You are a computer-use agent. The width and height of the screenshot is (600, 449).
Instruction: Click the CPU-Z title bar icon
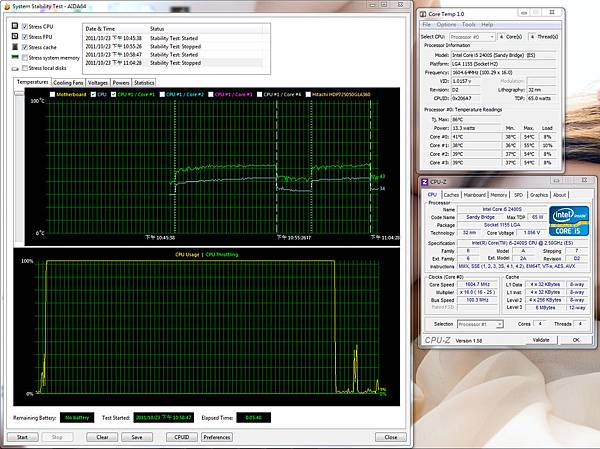point(424,182)
